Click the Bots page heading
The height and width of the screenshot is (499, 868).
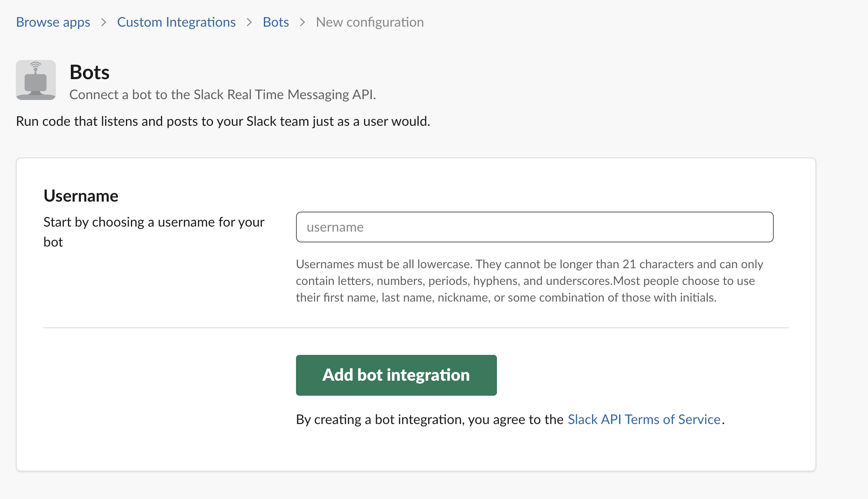90,72
